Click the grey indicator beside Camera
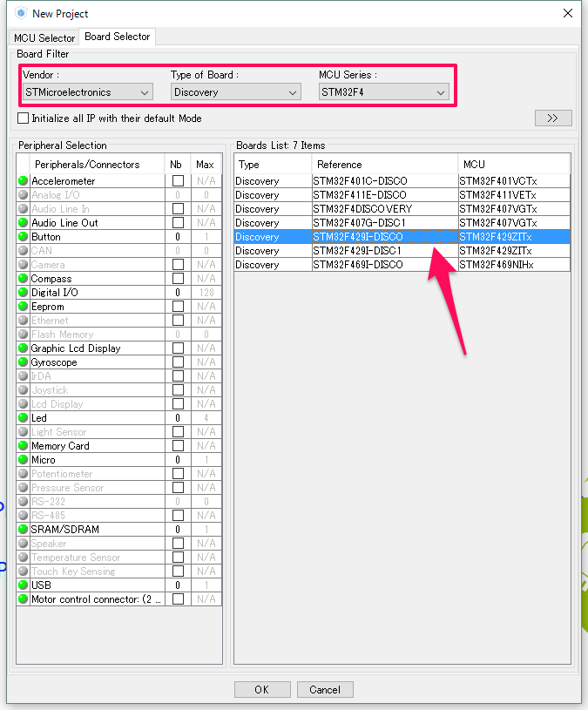The width and height of the screenshot is (588, 710). point(24,265)
